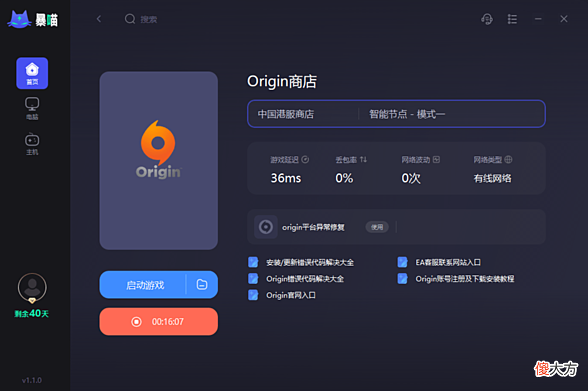This screenshot has height=391, width=588.
Task: Click document icon beside Origin错误代码解决大全
Action: [x=253, y=278]
